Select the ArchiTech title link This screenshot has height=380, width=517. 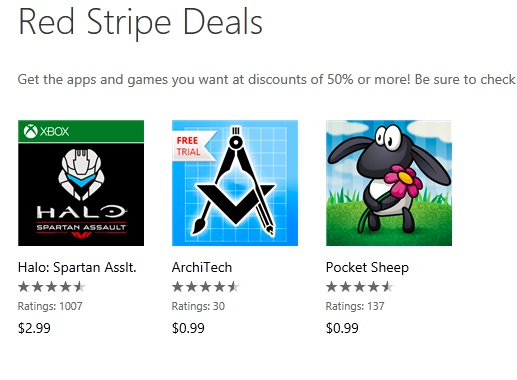point(202,267)
